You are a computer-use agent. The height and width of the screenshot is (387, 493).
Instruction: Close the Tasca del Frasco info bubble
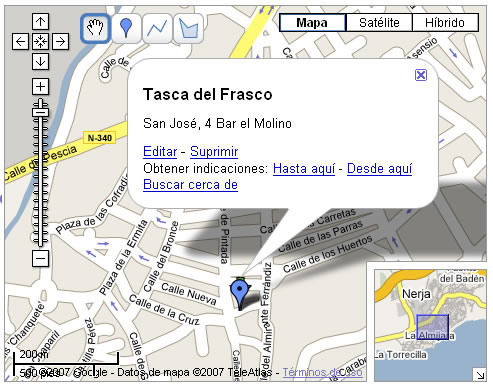point(421,75)
